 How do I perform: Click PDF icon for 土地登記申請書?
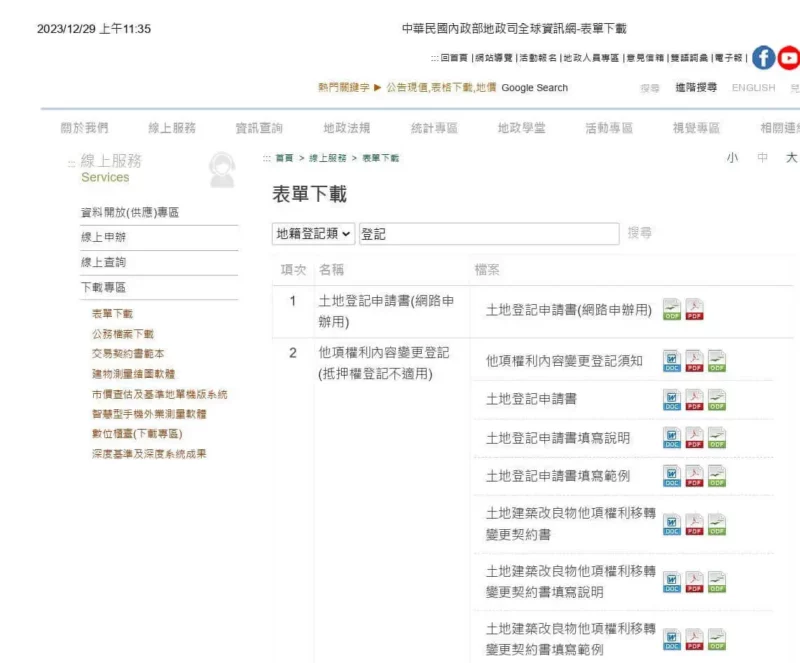click(694, 400)
